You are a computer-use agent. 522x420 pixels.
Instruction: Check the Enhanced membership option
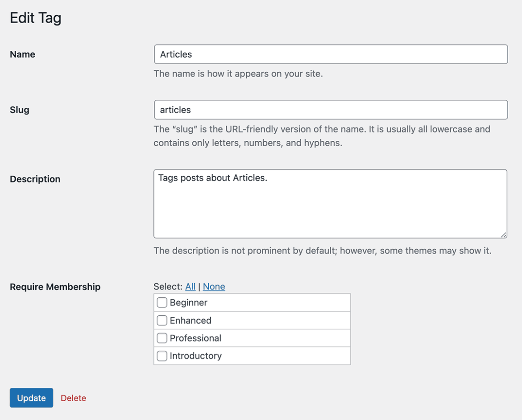point(162,320)
